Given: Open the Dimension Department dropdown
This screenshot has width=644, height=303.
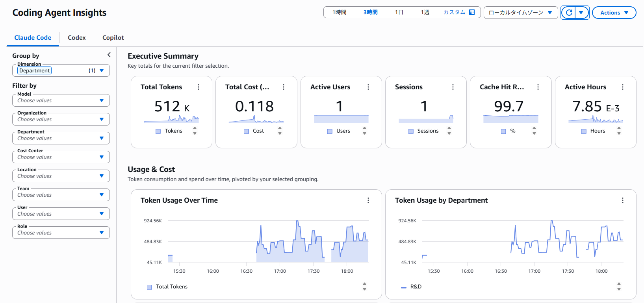Looking at the screenshot, I should click(61, 70).
